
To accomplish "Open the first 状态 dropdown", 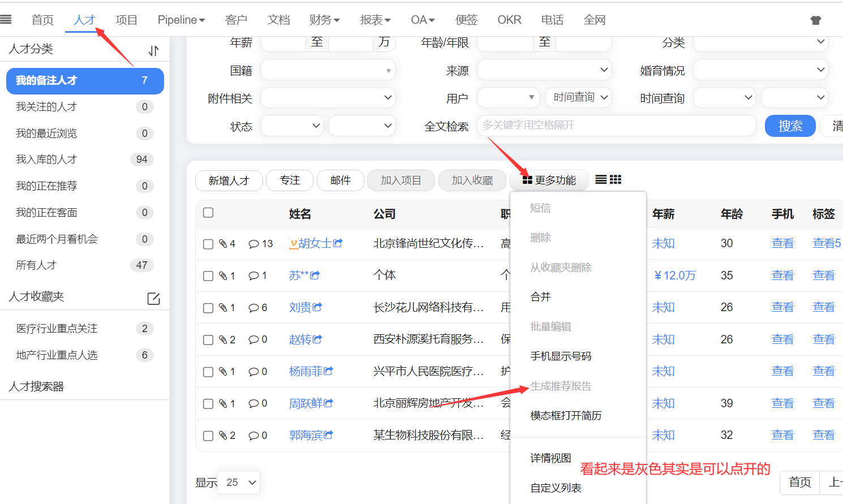I will [292, 126].
